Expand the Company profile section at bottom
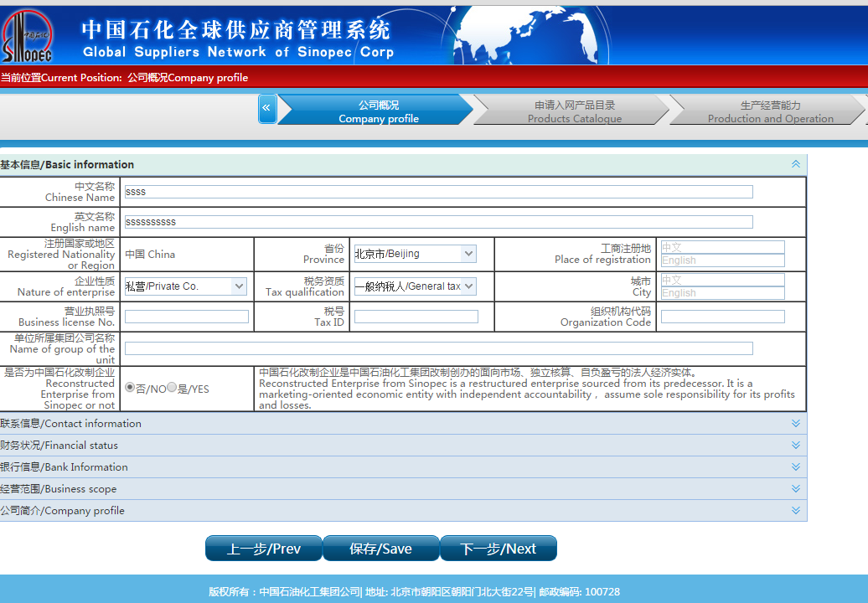 coord(795,511)
